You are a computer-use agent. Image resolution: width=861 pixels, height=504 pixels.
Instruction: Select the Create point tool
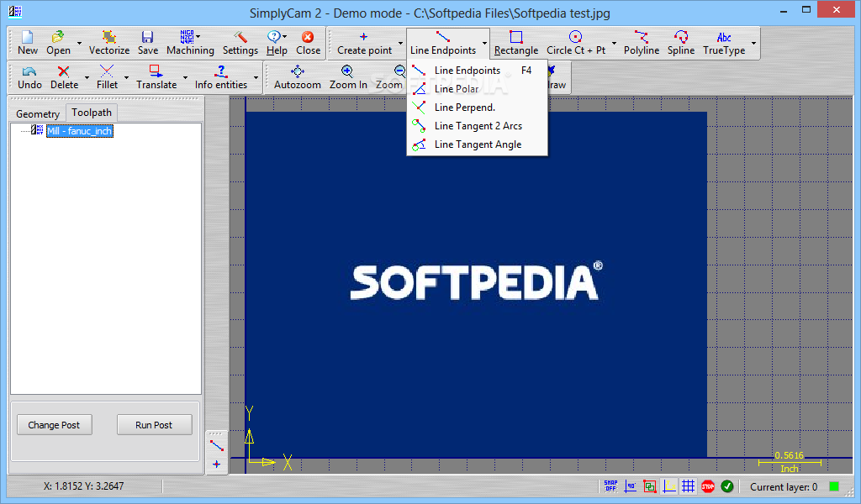click(x=364, y=44)
